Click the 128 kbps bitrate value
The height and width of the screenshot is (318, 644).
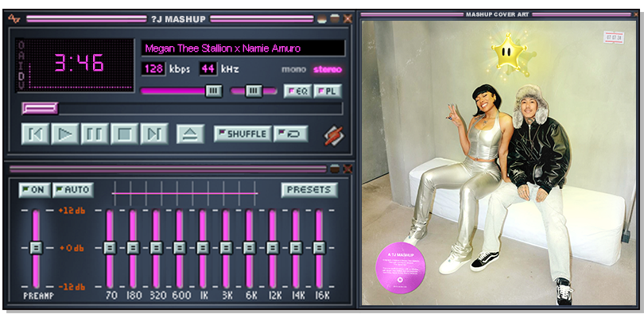(x=153, y=69)
